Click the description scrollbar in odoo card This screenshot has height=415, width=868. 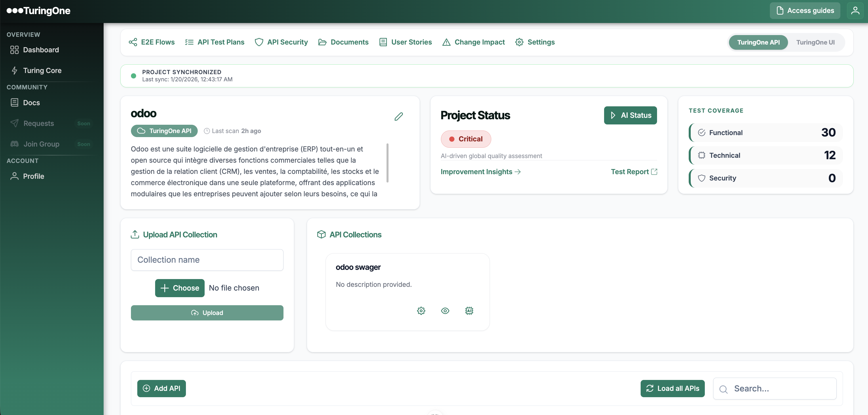coord(387,163)
